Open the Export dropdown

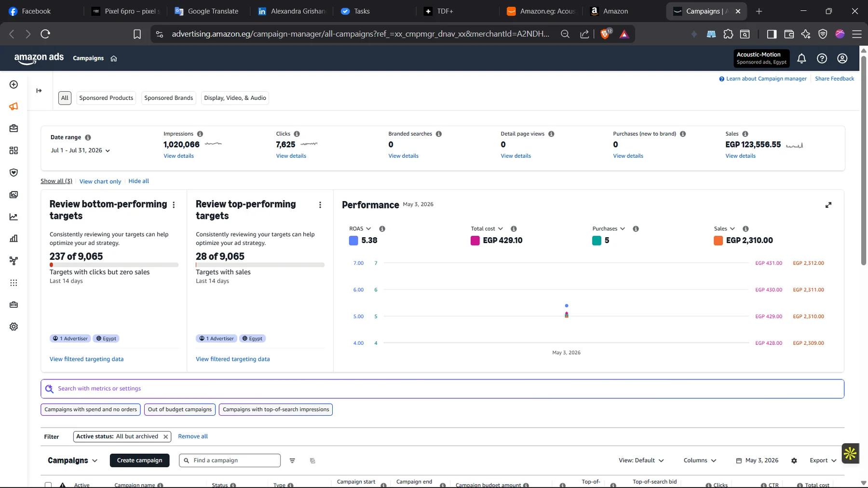coord(823,461)
